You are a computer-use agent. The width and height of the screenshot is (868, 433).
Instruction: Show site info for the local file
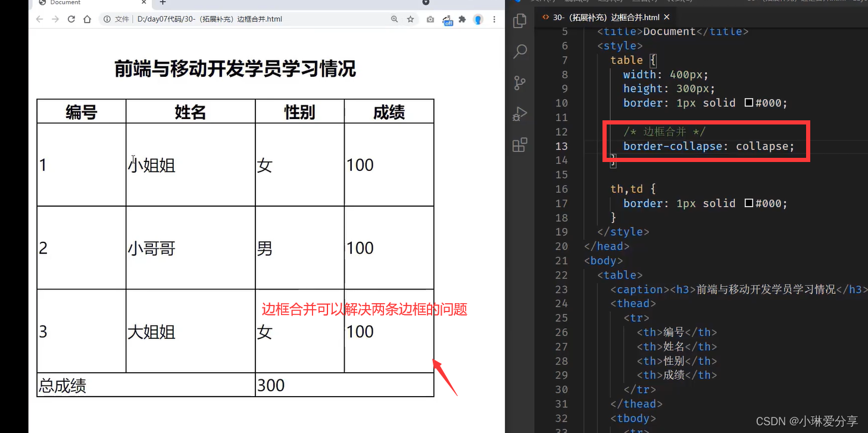click(x=107, y=19)
